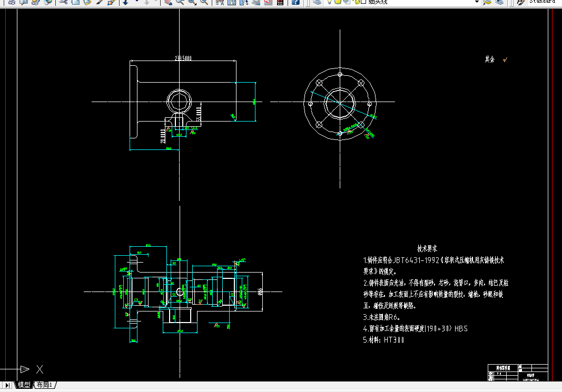Click the Publish toolbar icon
This screenshot has height=392, width=562.
[x=35, y=2]
